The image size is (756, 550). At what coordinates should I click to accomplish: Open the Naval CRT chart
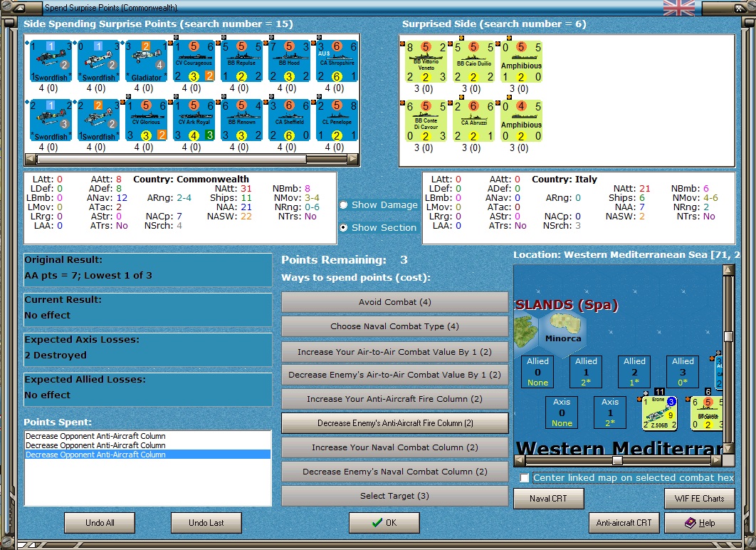(x=549, y=499)
